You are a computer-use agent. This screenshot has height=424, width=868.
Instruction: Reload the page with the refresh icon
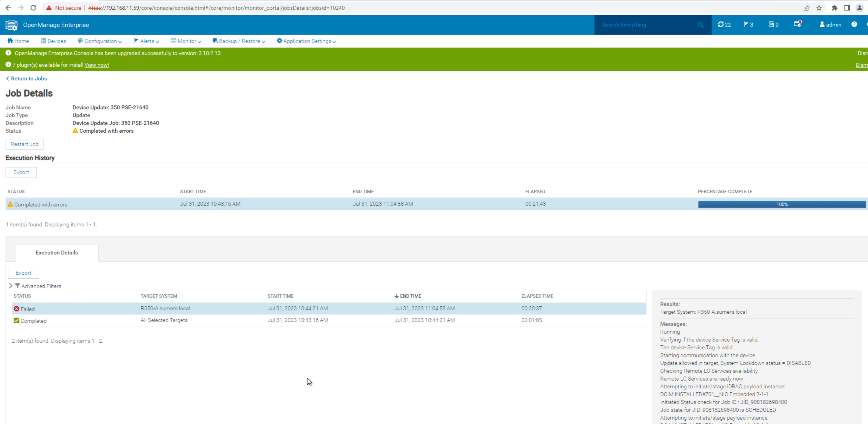[33, 8]
